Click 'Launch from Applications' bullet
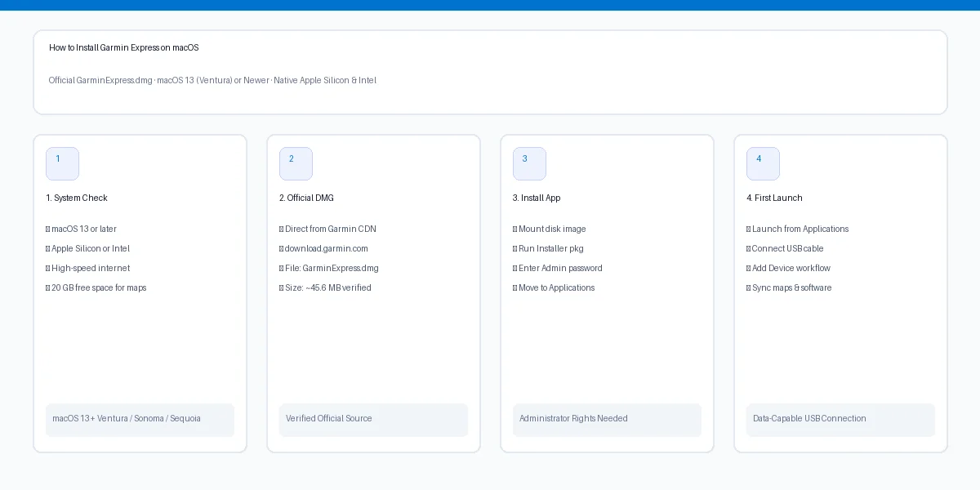This screenshot has height=490, width=980. click(x=798, y=229)
